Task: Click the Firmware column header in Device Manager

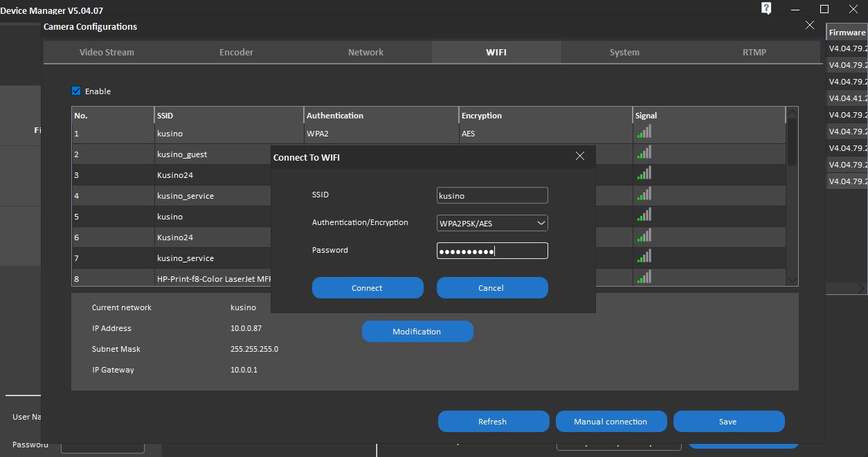Action: pos(847,32)
